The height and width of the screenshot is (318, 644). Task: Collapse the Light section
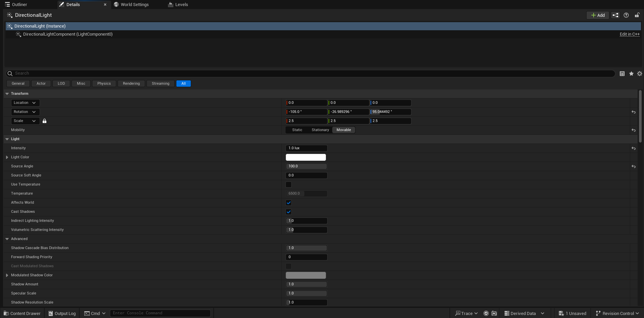tap(7, 139)
